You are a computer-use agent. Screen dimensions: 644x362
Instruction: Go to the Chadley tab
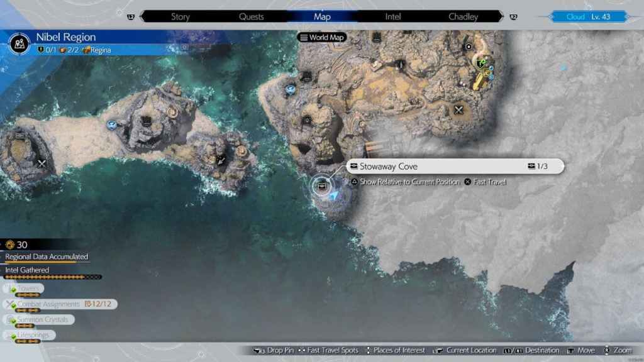click(463, 17)
